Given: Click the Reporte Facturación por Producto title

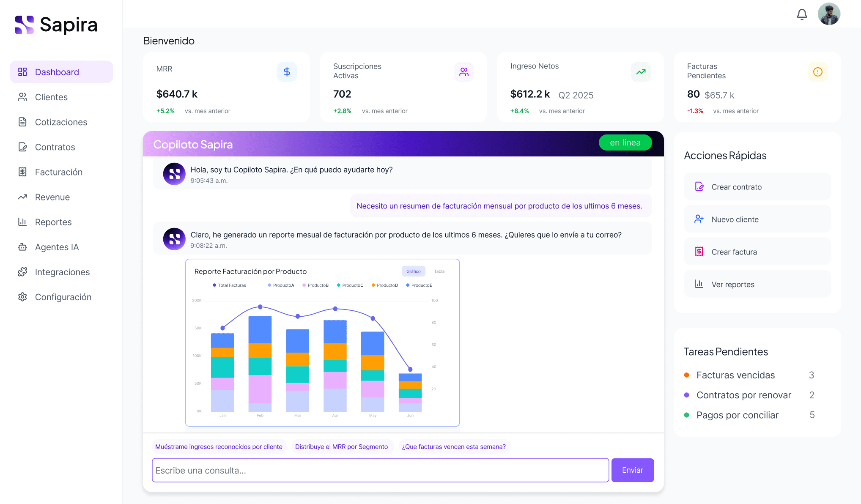Looking at the screenshot, I should tap(250, 271).
